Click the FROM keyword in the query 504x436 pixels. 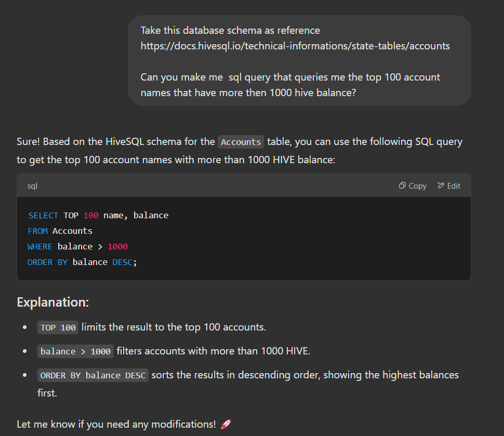point(37,231)
